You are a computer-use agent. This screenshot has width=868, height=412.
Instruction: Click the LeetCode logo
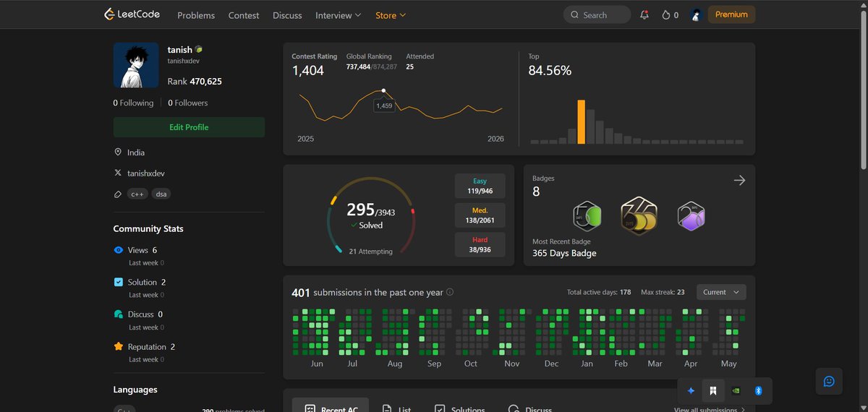[x=132, y=14]
